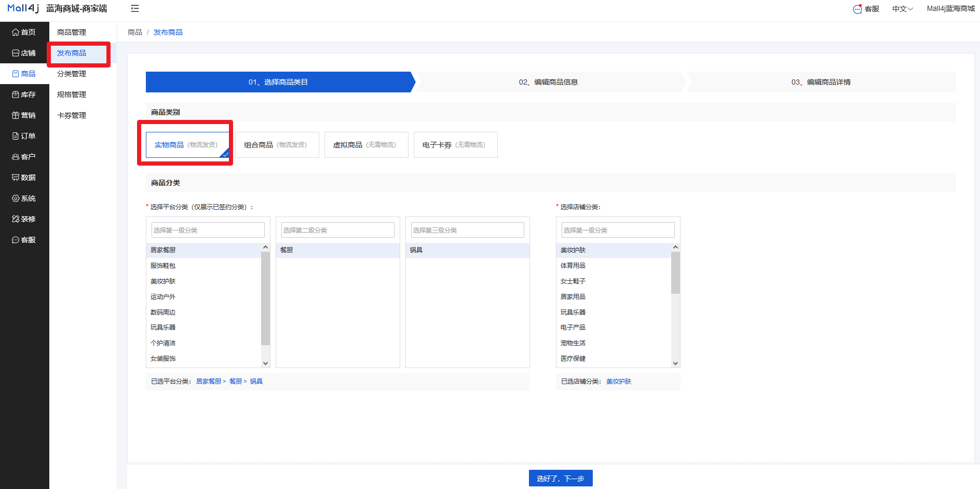Viewport: 980px width, 489px height.
Task: Click 选好了，下一步 button
Action: point(561,479)
